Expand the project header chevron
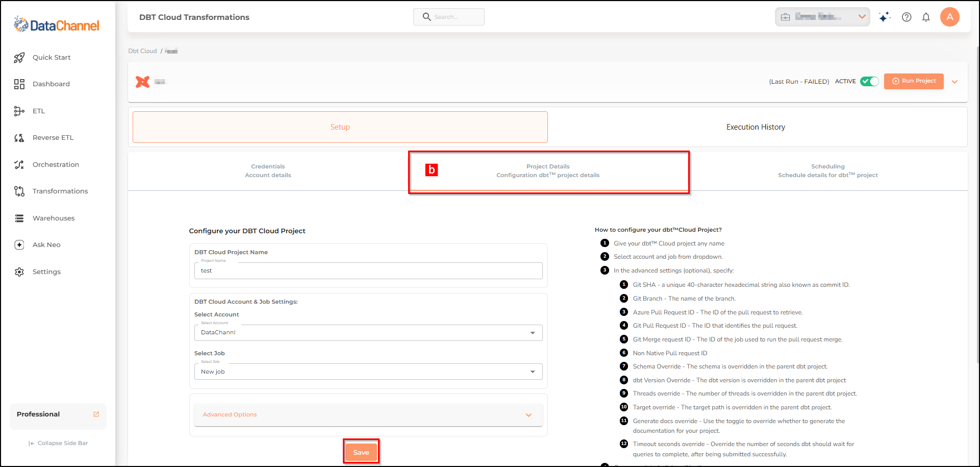 955,82
